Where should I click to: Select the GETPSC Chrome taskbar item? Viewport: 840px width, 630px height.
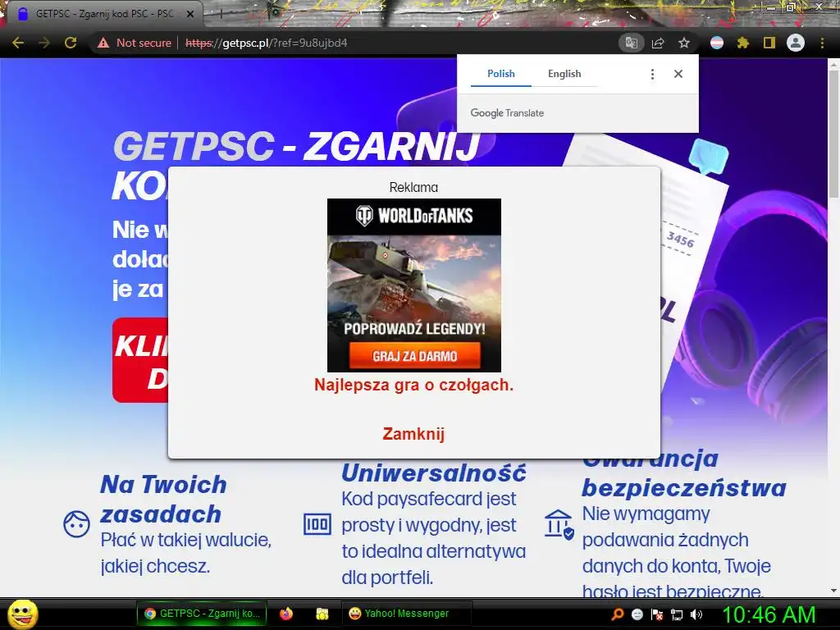point(202,614)
